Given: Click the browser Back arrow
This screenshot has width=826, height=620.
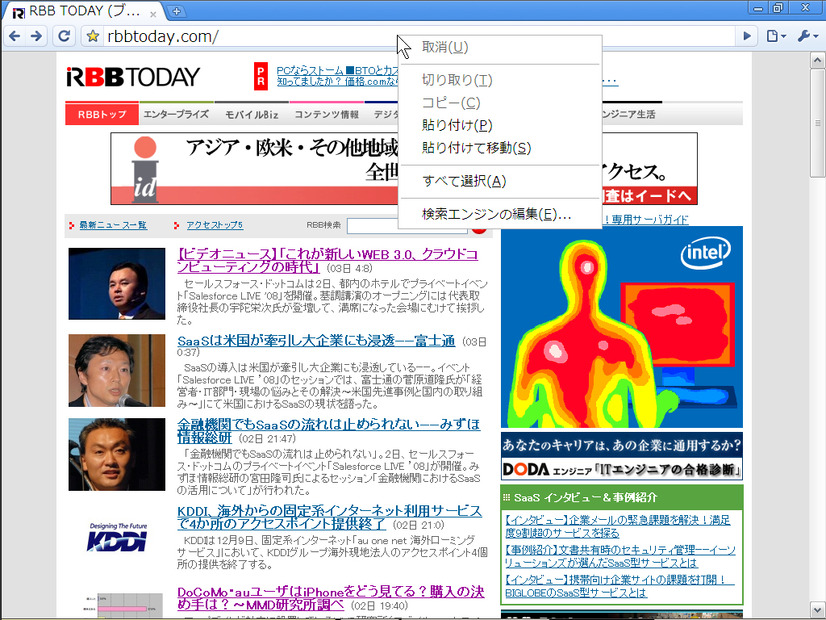Looking at the screenshot, I should (15, 36).
